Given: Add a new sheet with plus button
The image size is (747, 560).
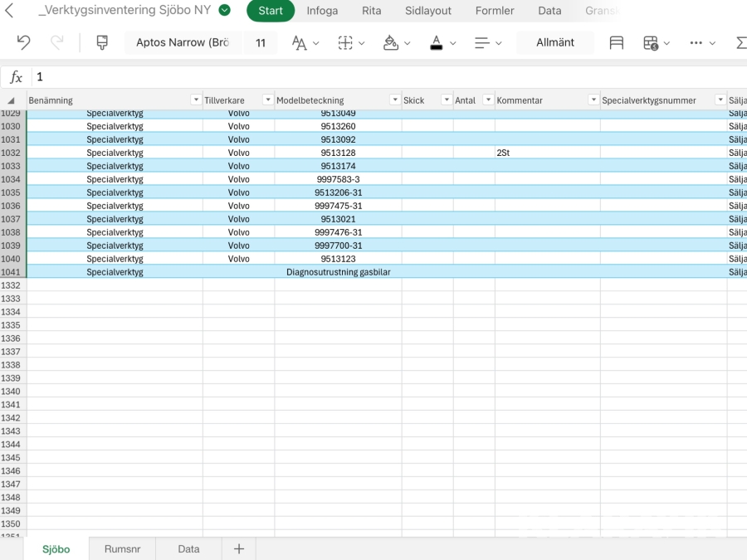Looking at the screenshot, I should [239, 548].
